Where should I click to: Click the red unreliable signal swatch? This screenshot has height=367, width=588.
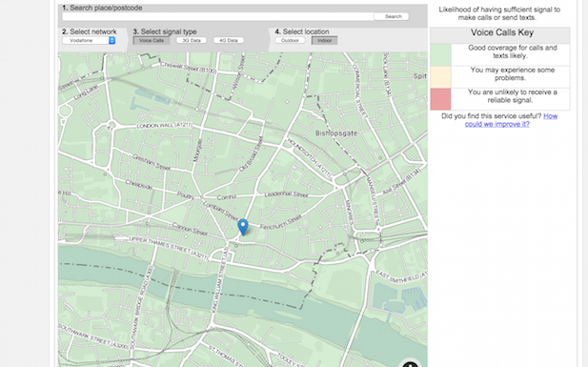[x=440, y=99]
